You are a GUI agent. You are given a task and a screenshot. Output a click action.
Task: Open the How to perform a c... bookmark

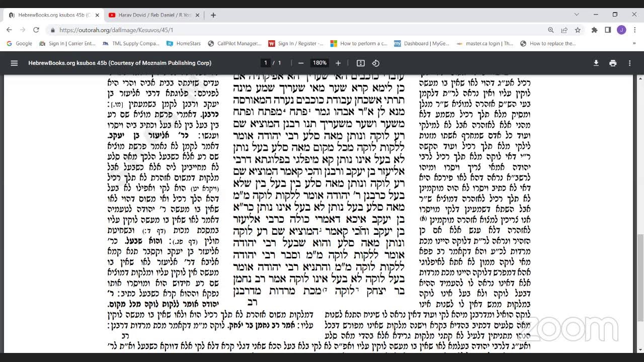click(x=359, y=44)
